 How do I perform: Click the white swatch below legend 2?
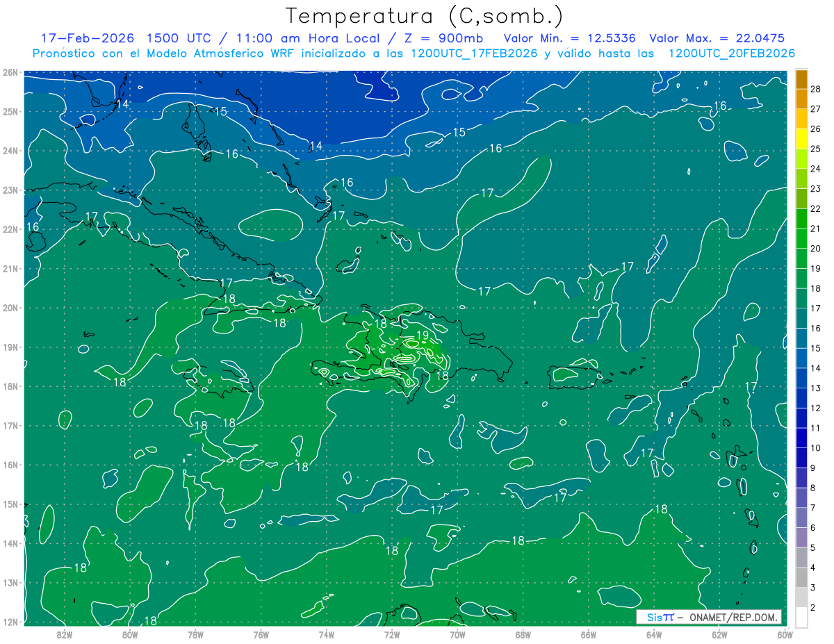801,617
